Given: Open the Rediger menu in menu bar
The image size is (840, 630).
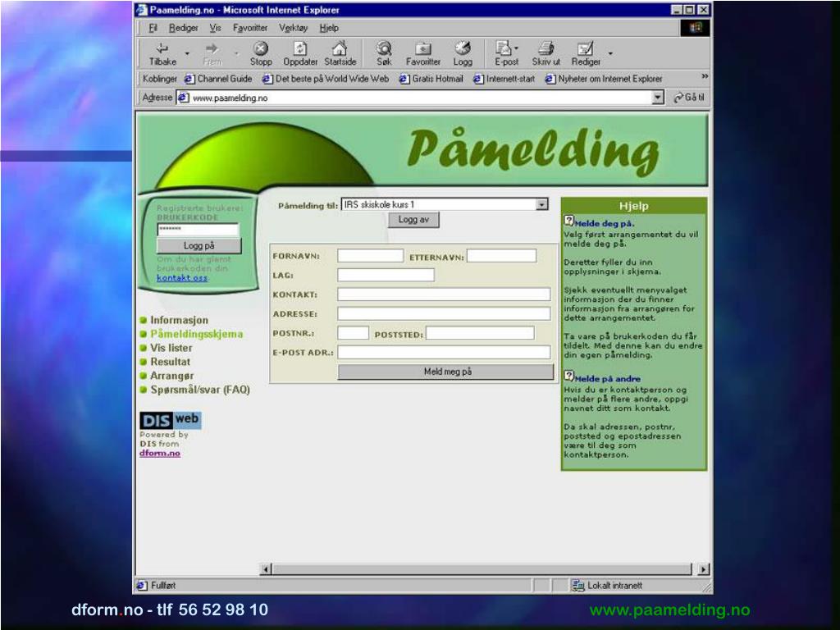Looking at the screenshot, I should tap(183, 28).
